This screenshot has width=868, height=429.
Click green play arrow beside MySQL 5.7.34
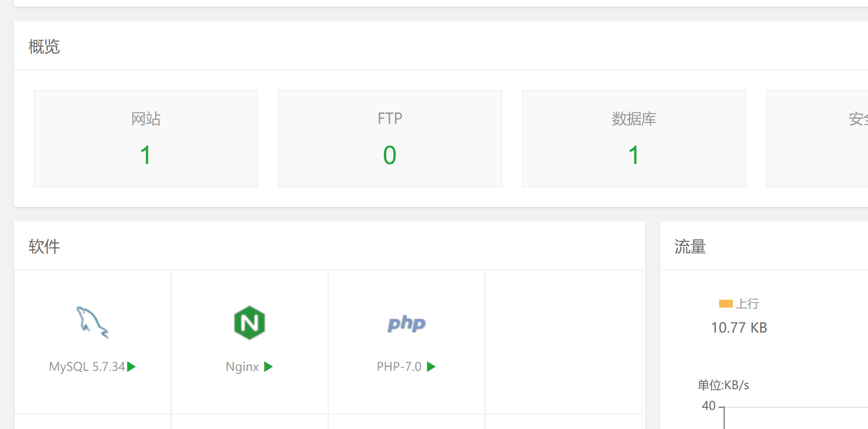[132, 367]
